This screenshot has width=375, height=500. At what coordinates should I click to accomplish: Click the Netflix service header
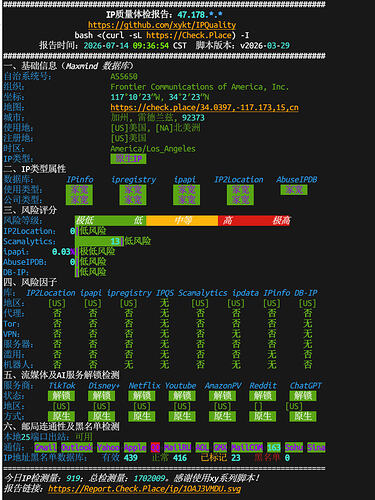pos(144,386)
